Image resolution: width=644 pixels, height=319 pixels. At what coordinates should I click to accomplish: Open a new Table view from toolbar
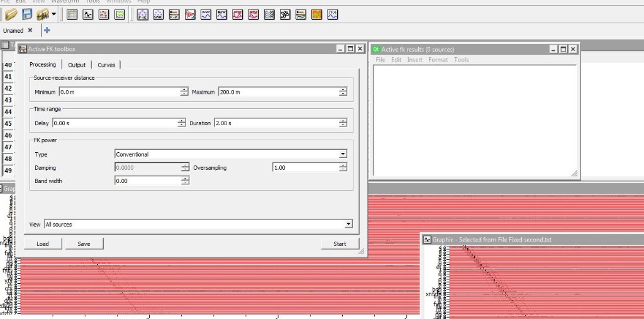pyautogui.click(x=72, y=15)
